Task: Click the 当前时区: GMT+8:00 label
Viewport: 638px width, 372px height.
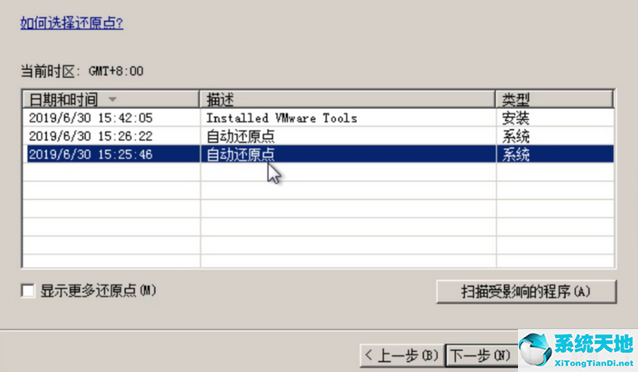Action: click(82, 71)
